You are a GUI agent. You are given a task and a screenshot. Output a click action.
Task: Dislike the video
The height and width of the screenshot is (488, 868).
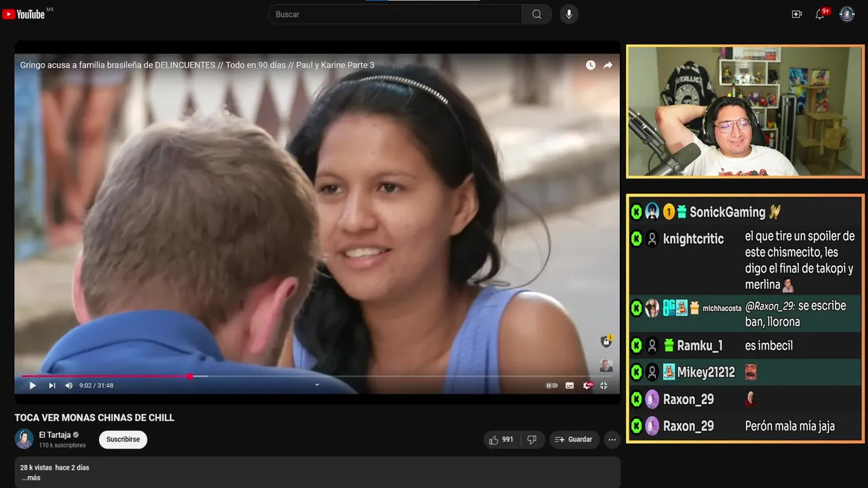point(532,440)
